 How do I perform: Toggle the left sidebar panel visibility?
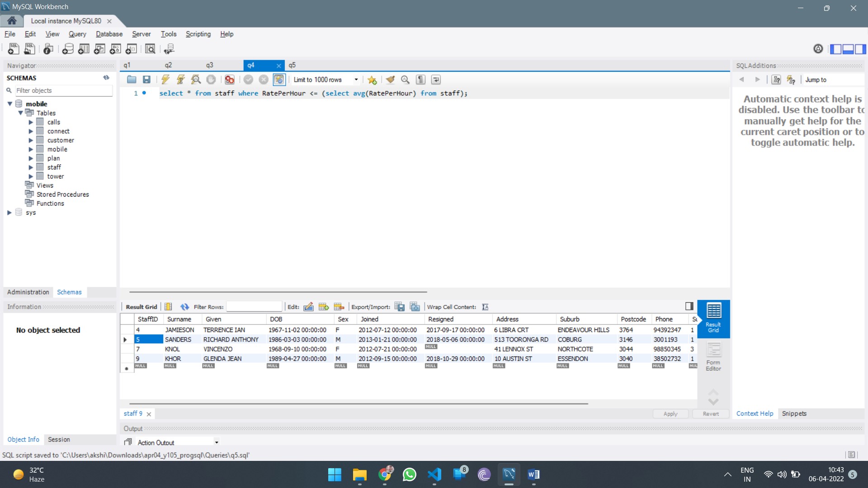(x=836, y=49)
